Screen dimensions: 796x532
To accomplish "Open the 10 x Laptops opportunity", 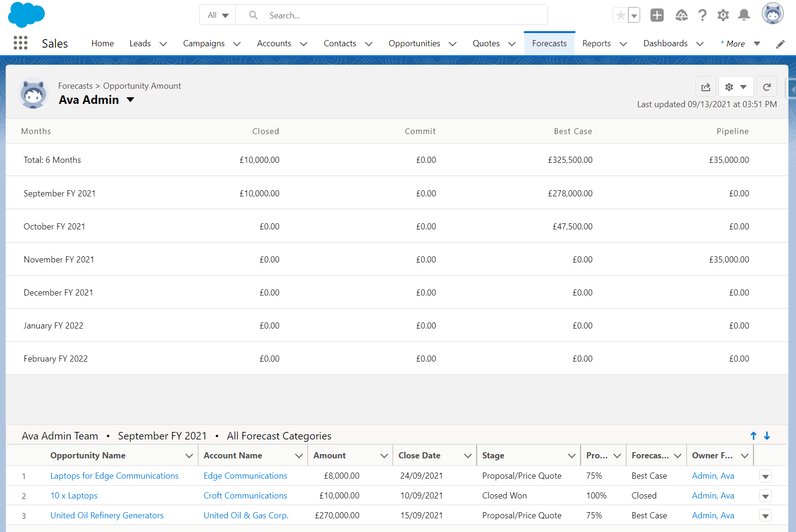I will [74, 496].
